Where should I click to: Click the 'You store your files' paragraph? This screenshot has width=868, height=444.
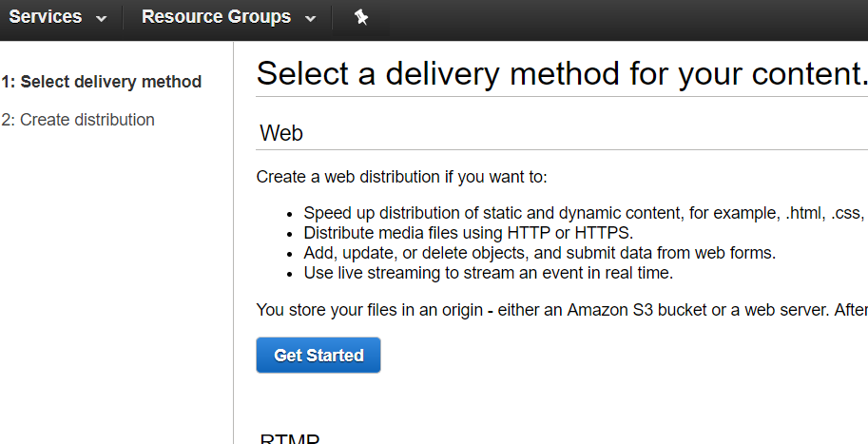[561, 311]
